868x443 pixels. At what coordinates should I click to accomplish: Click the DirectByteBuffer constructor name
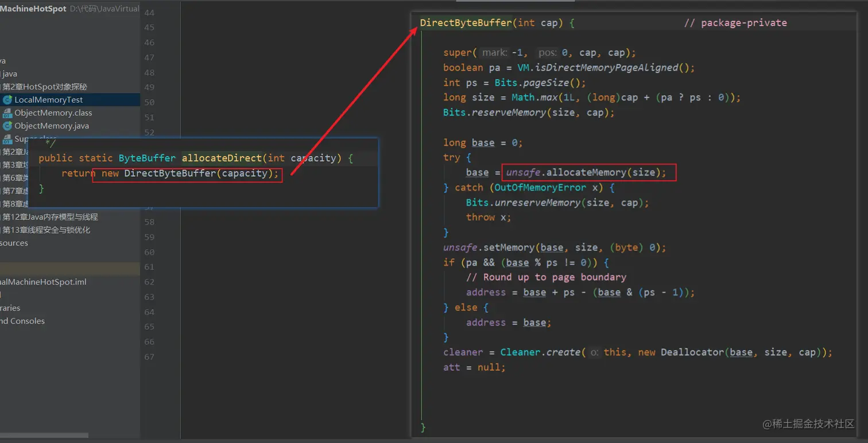(x=466, y=23)
